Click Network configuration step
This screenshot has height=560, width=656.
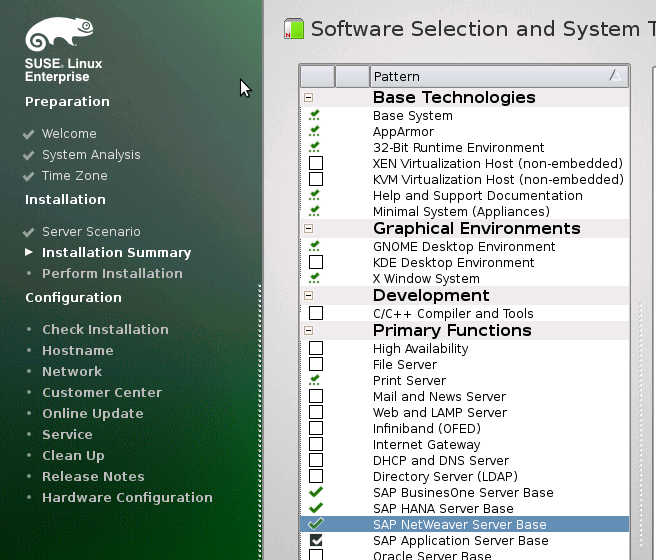[72, 371]
